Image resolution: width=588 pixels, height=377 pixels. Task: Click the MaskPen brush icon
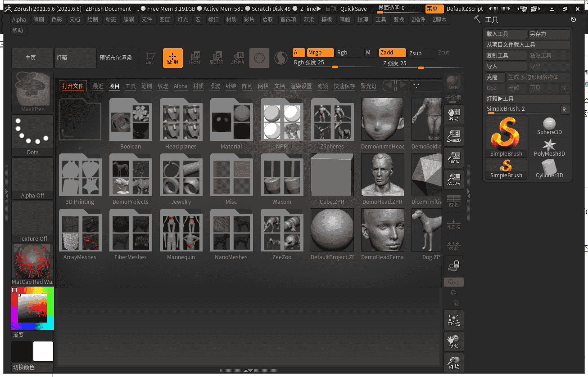(x=32, y=89)
